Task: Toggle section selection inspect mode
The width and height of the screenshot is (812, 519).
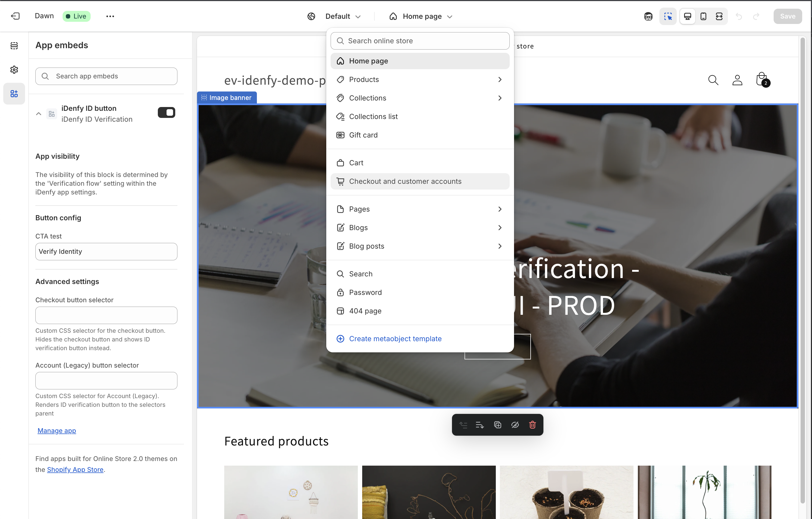Action: click(x=668, y=16)
